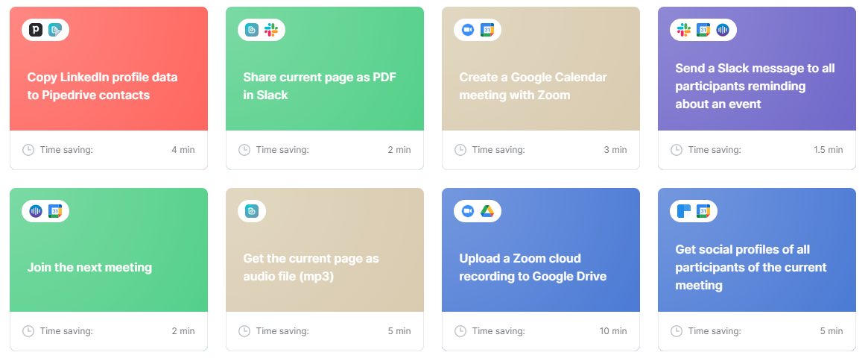Viewport: 868px width, 361px height.
Task: Click the Slack icon on the Share PDF card
Action: [270, 30]
